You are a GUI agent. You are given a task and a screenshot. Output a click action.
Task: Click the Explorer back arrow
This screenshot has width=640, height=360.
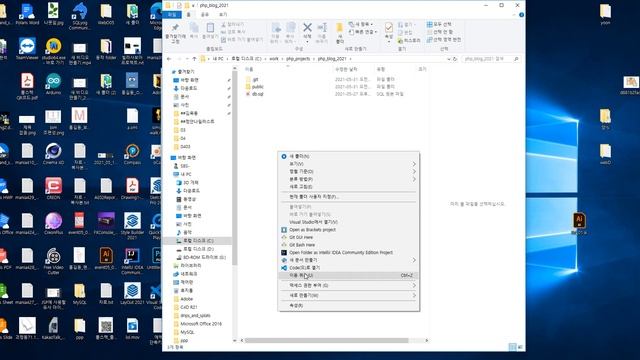[169, 59]
